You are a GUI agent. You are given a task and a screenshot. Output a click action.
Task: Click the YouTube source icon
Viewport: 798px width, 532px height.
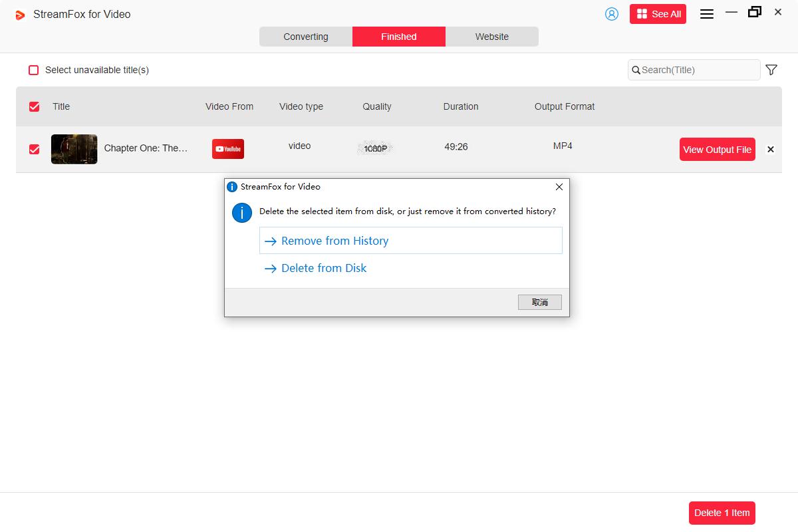[x=228, y=149]
